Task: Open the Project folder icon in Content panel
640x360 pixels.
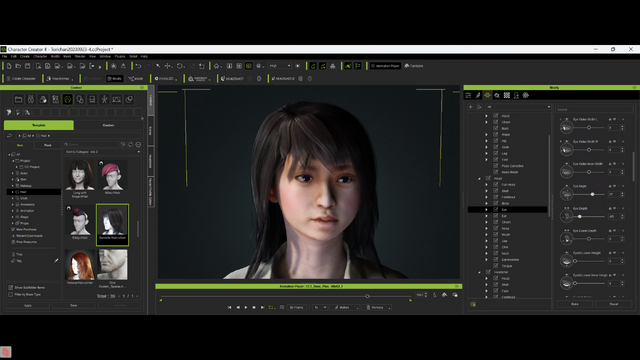Action: (18, 99)
